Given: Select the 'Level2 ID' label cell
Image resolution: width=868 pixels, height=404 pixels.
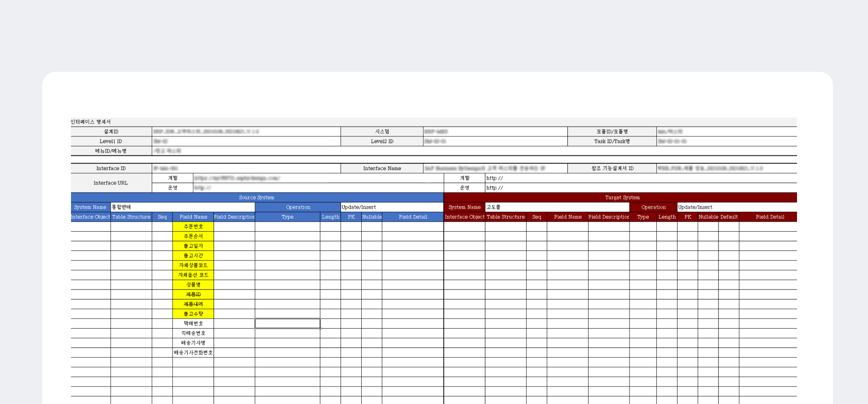Looking at the screenshot, I should [x=382, y=141].
